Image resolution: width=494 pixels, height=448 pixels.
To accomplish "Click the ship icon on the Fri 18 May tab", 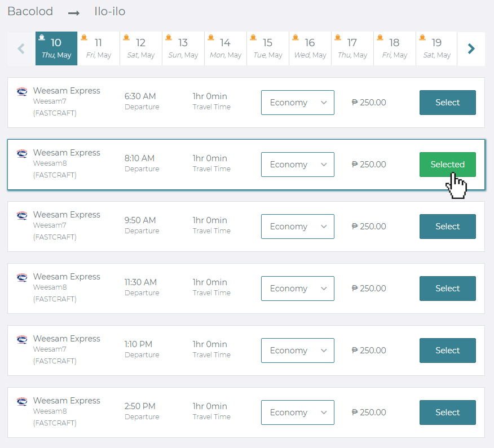I will click(380, 38).
